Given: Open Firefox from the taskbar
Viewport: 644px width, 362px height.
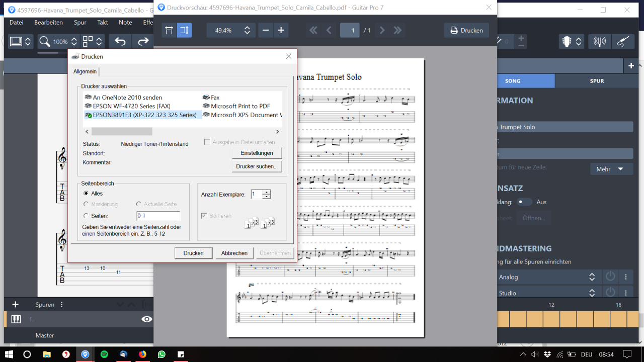Looking at the screenshot, I should coord(142,354).
